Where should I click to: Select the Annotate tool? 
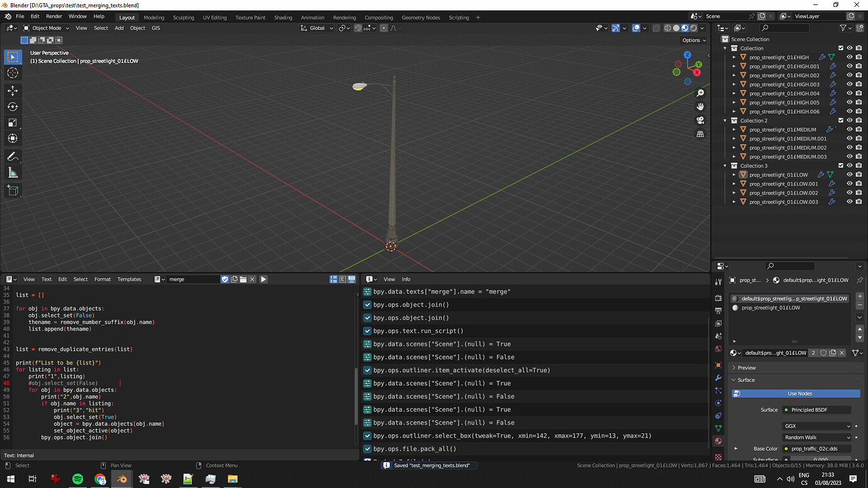(x=13, y=157)
